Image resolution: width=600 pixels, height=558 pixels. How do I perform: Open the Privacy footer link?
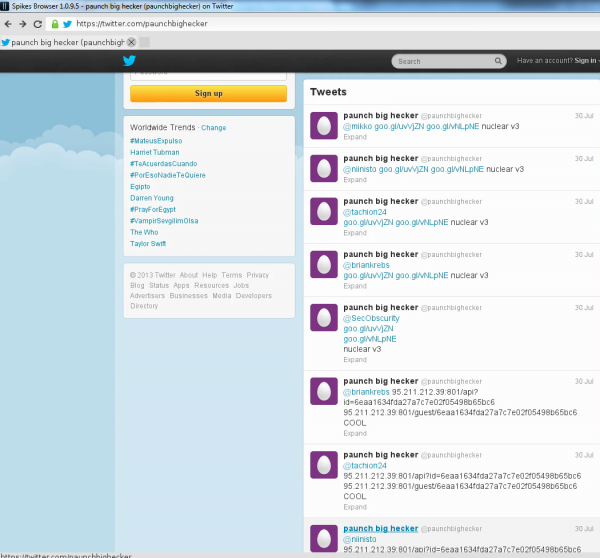258,275
